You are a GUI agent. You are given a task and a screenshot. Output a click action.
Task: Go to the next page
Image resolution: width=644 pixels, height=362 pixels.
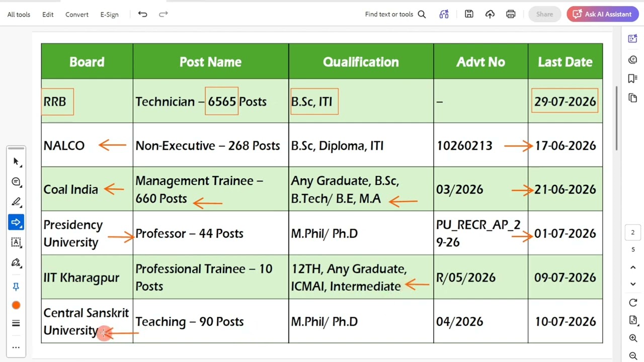coord(633,284)
